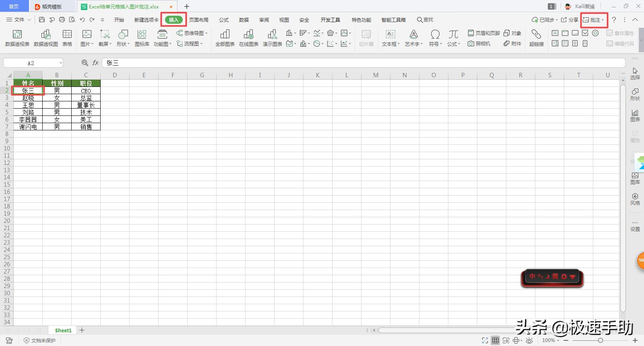Switch to page break preview view
This screenshot has height=346, width=644.
click(x=506, y=340)
